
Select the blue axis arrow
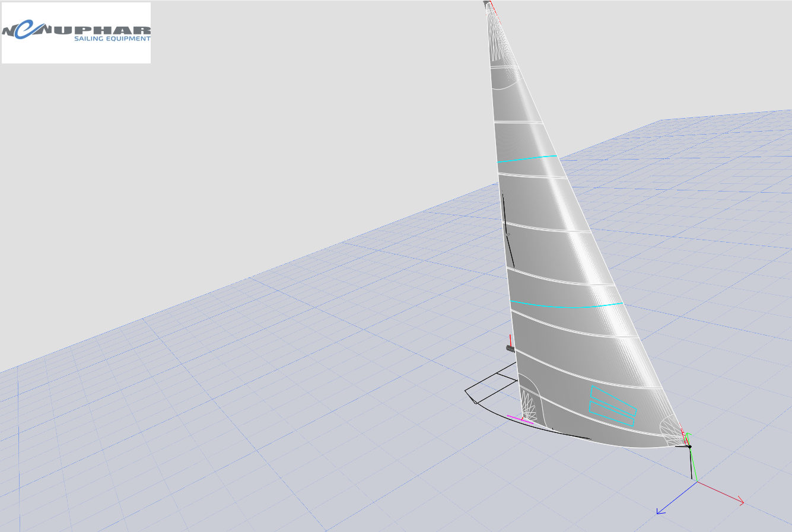661,511
